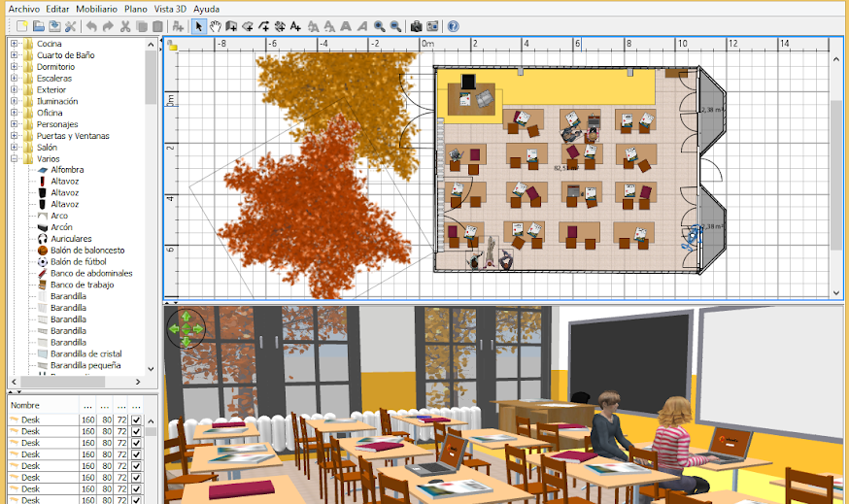Click the 3D view navigation arrows control
The height and width of the screenshot is (504, 849).
pos(185,328)
